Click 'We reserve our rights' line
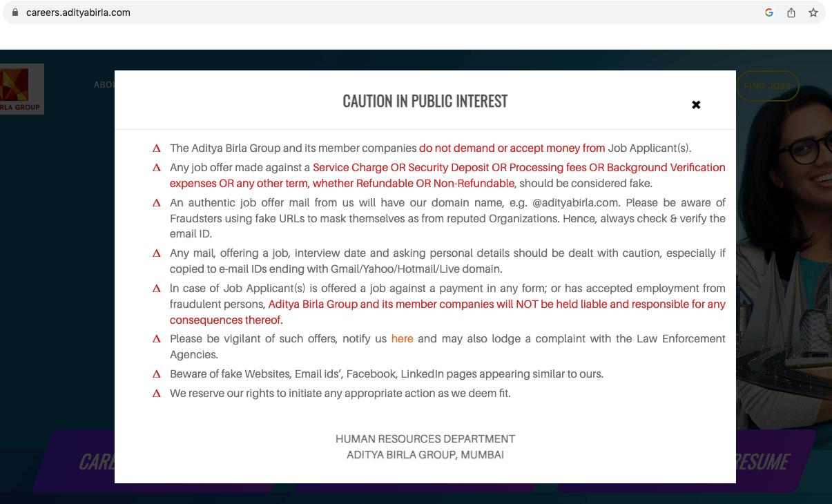The width and height of the screenshot is (832, 504). click(340, 393)
